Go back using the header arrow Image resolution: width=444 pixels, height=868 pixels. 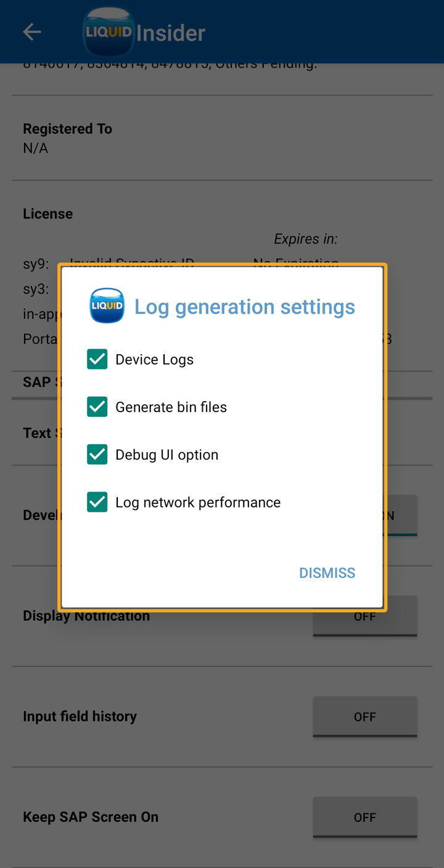point(32,32)
